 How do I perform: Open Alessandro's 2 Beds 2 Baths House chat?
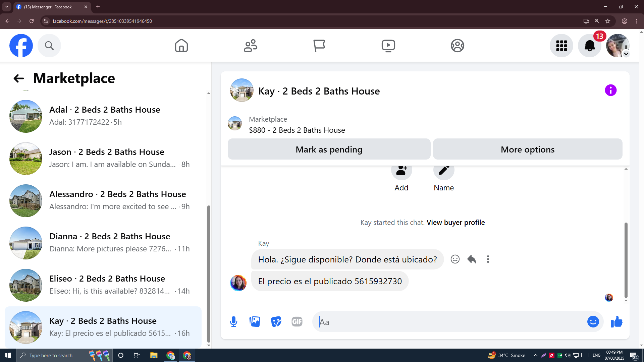coord(103,201)
